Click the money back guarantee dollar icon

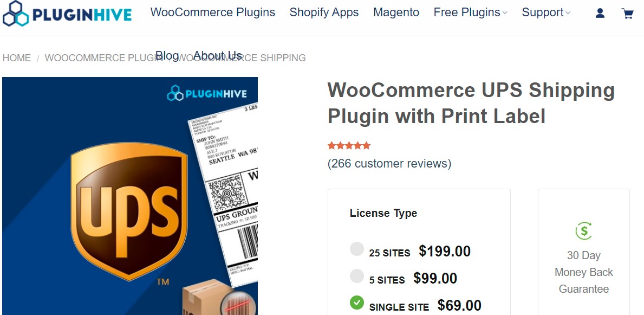coord(583,231)
